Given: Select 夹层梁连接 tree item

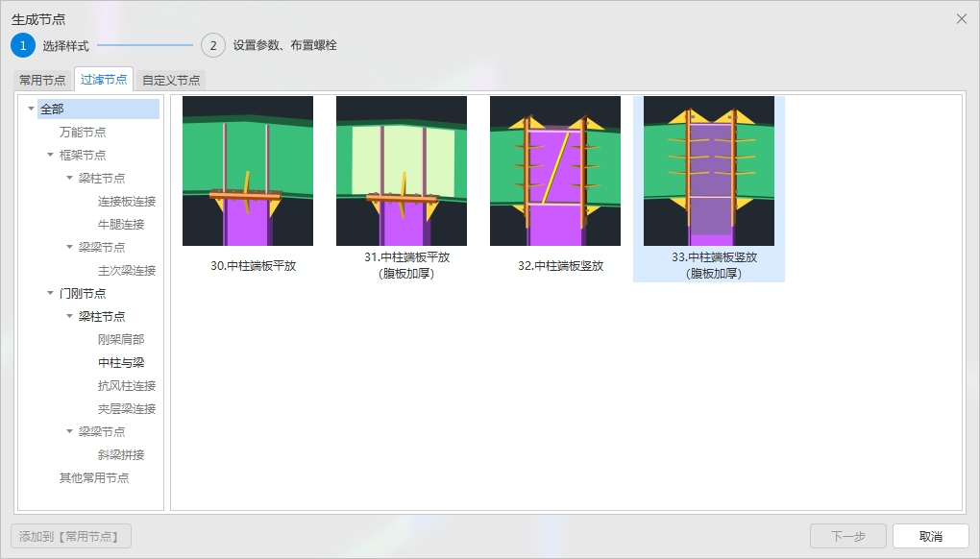Looking at the screenshot, I should coord(127,408).
